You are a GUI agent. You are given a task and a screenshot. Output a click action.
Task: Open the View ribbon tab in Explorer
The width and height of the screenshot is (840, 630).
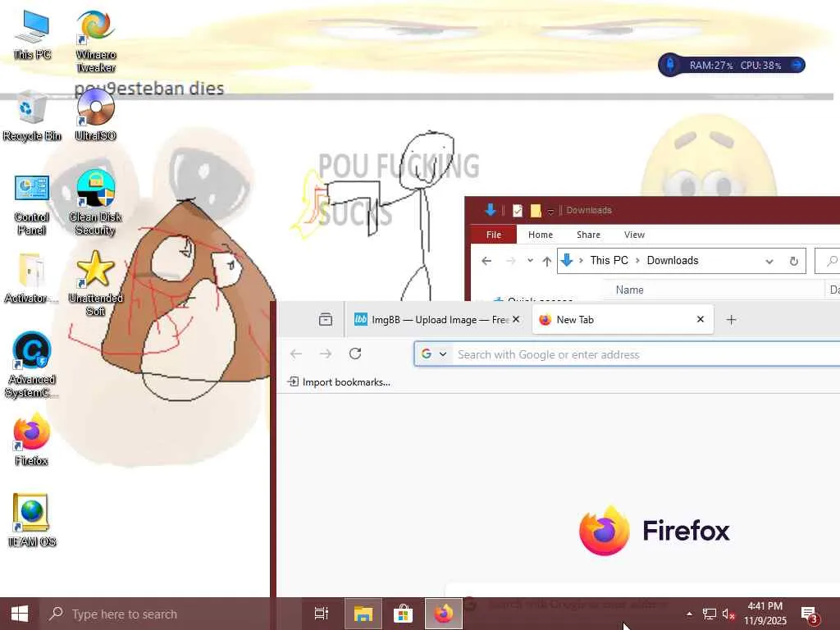click(x=634, y=235)
